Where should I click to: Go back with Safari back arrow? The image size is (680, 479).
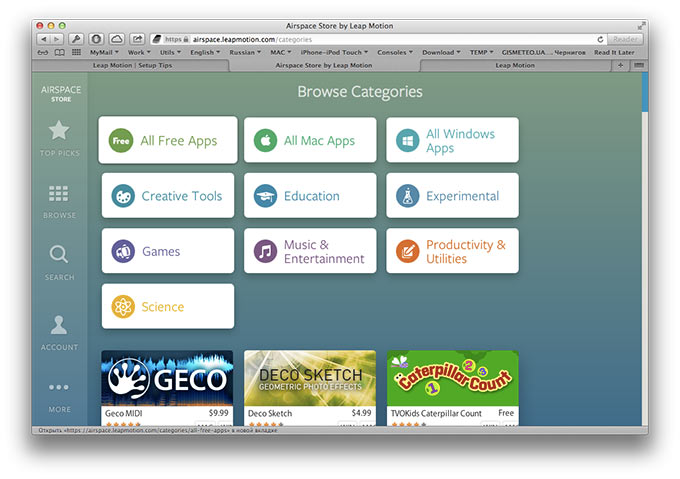(43, 39)
